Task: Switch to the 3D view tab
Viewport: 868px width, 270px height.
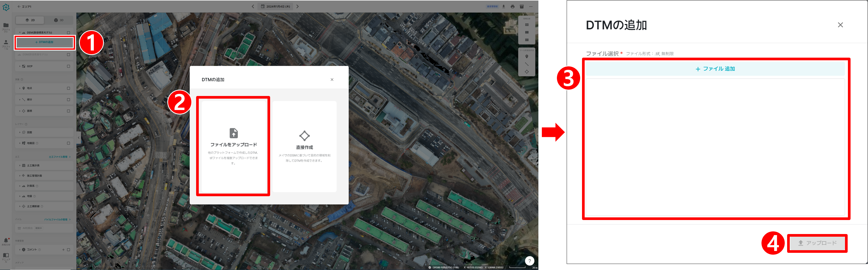Action: pos(59,20)
